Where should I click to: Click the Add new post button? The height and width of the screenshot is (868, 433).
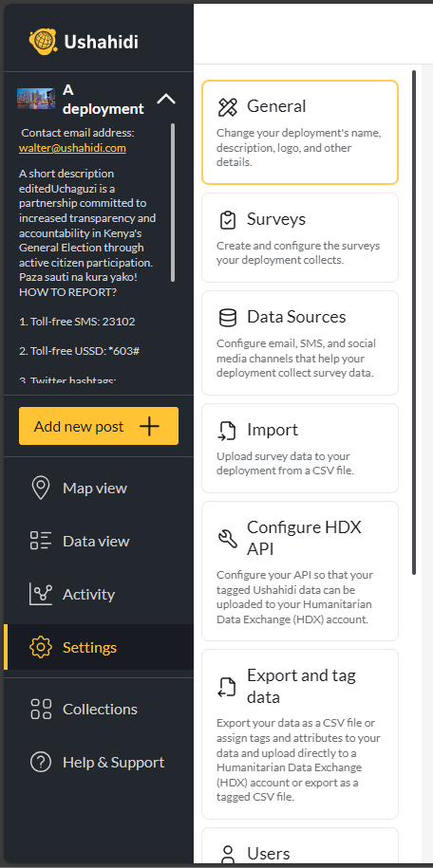tap(99, 426)
